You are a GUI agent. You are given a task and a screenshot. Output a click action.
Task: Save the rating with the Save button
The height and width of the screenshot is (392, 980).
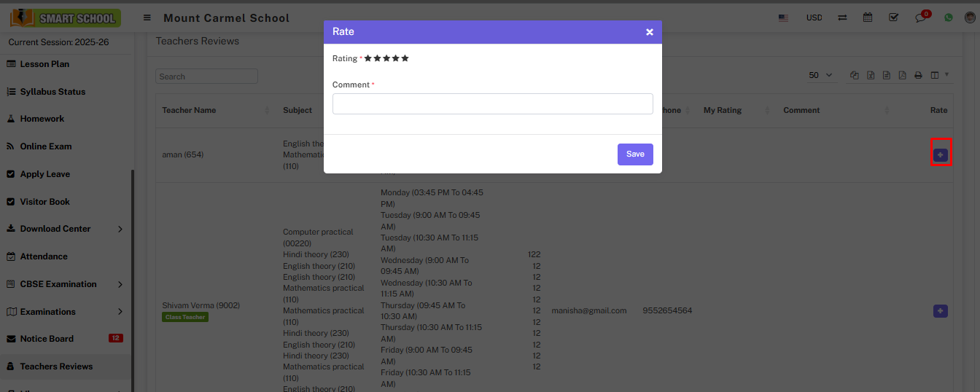(x=635, y=154)
